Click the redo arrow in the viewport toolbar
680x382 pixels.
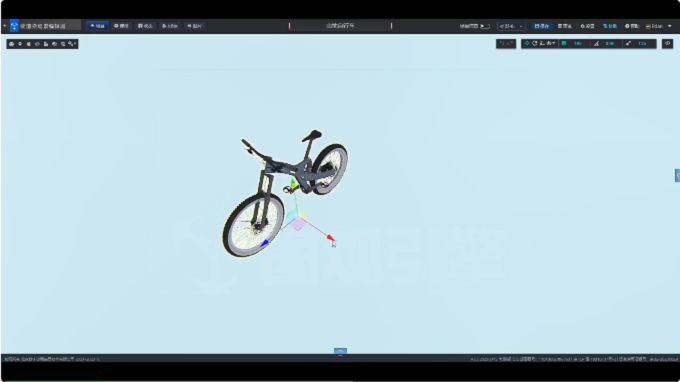coord(510,43)
